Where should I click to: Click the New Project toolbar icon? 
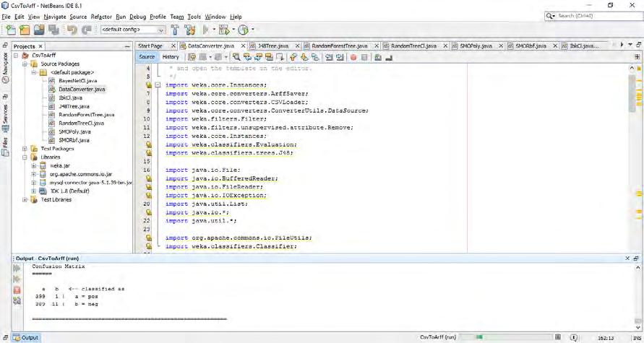click(25, 30)
